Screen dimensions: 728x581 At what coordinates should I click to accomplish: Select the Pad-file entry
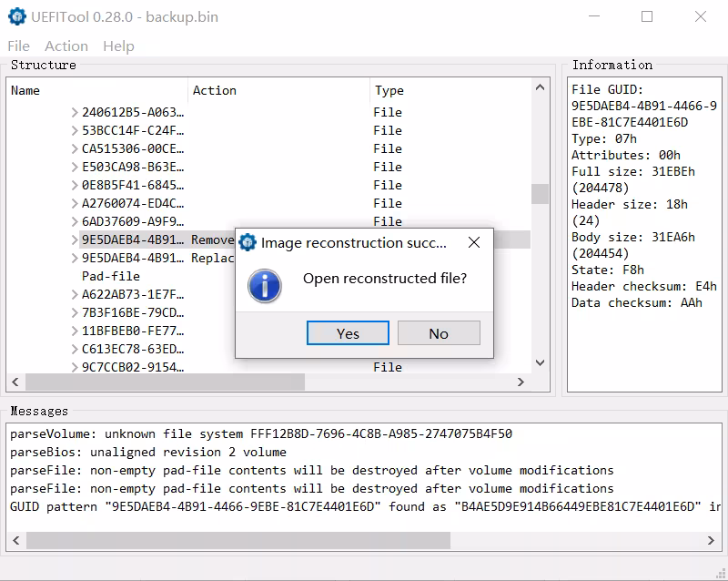[x=110, y=276]
